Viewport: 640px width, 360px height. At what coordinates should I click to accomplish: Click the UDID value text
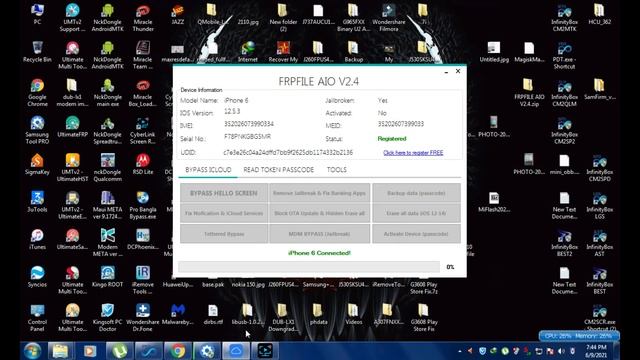[x=288, y=153]
